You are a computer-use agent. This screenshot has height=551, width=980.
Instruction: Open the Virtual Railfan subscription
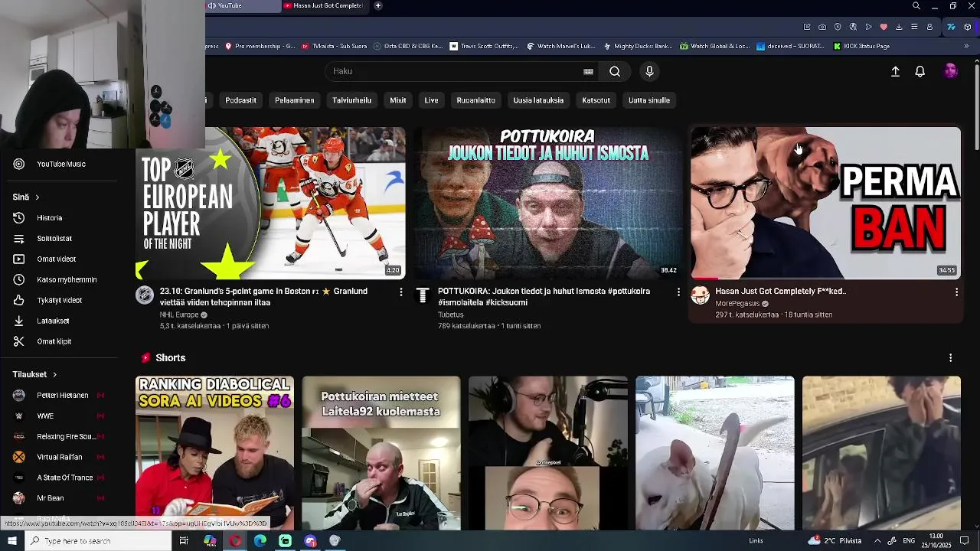point(59,458)
